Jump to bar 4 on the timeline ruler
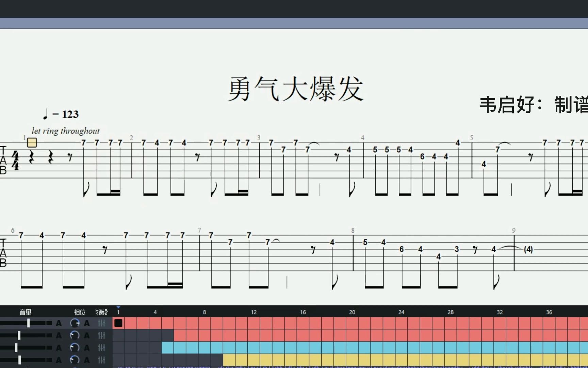The height and width of the screenshot is (368, 588). (x=155, y=312)
